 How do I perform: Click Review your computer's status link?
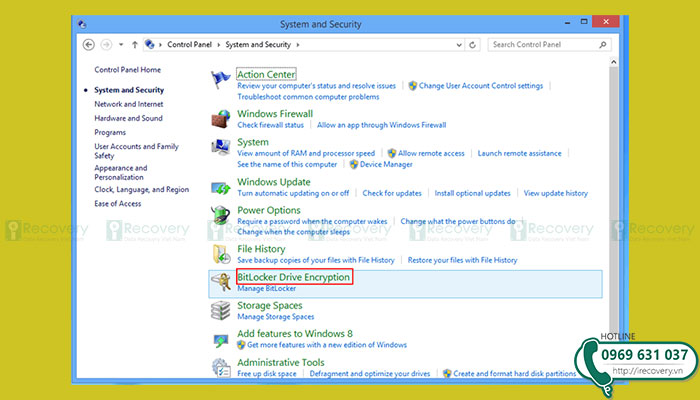coord(317,86)
